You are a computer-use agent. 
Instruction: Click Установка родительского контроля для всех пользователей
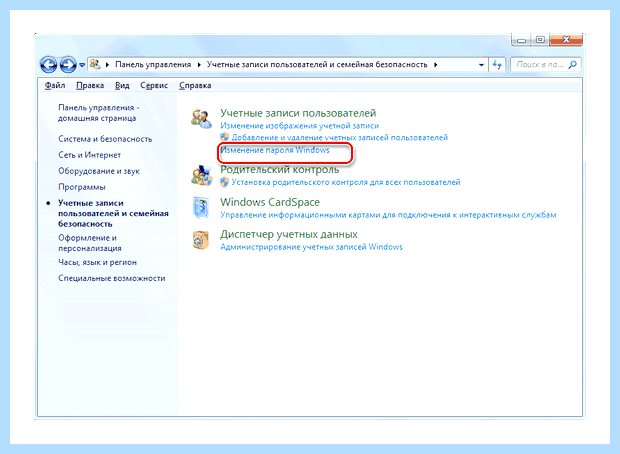(x=346, y=182)
